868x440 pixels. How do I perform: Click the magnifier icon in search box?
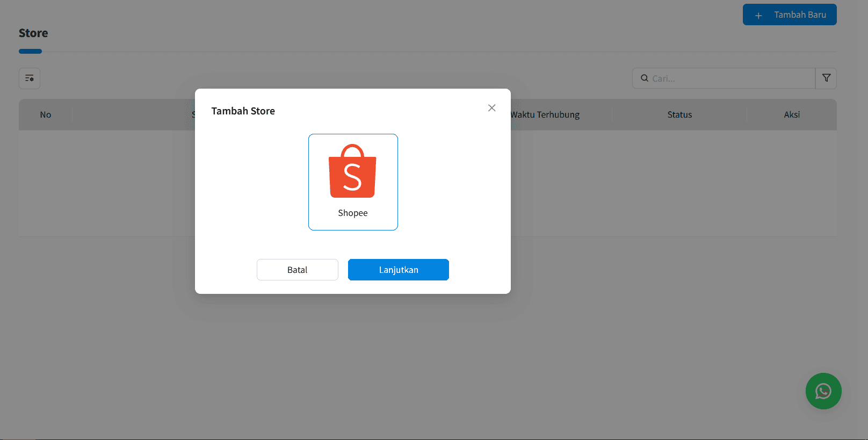click(x=644, y=78)
